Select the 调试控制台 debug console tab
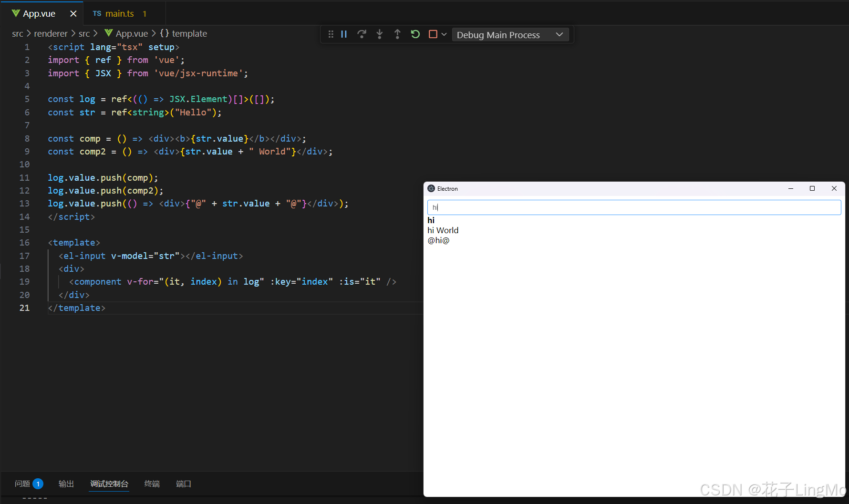Viewport: 849px width, 504px height. [x=109, y=484]
